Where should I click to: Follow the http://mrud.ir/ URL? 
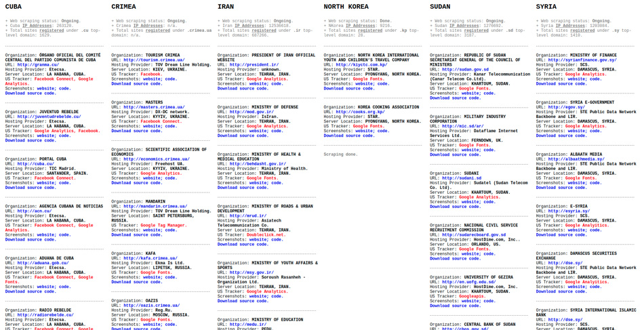[x=248, y=216]
